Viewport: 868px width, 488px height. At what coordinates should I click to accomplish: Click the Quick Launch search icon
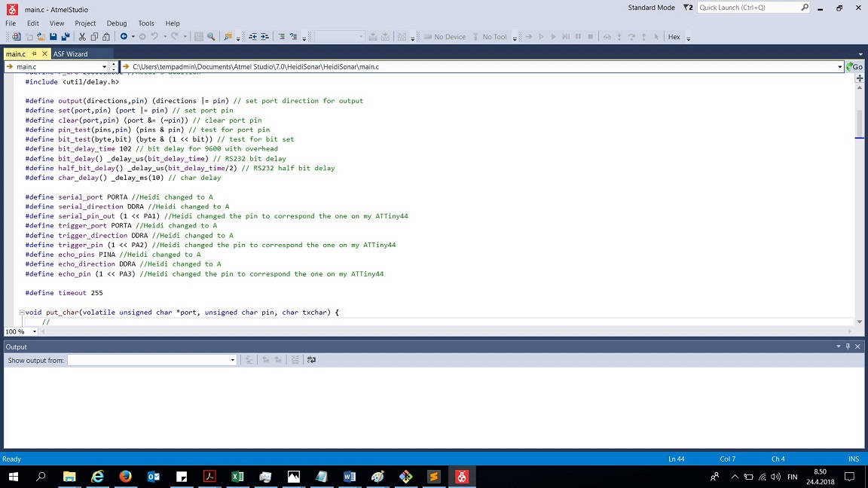pos(805,8)
